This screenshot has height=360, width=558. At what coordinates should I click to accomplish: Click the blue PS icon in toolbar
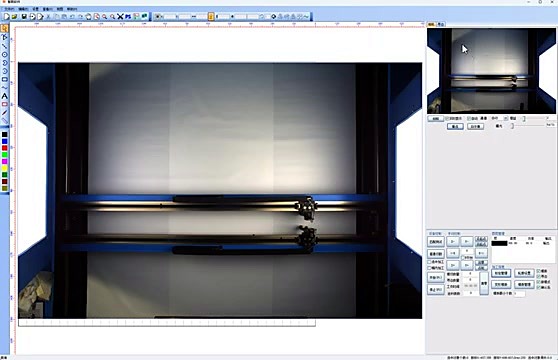click(x=128, y=16)
